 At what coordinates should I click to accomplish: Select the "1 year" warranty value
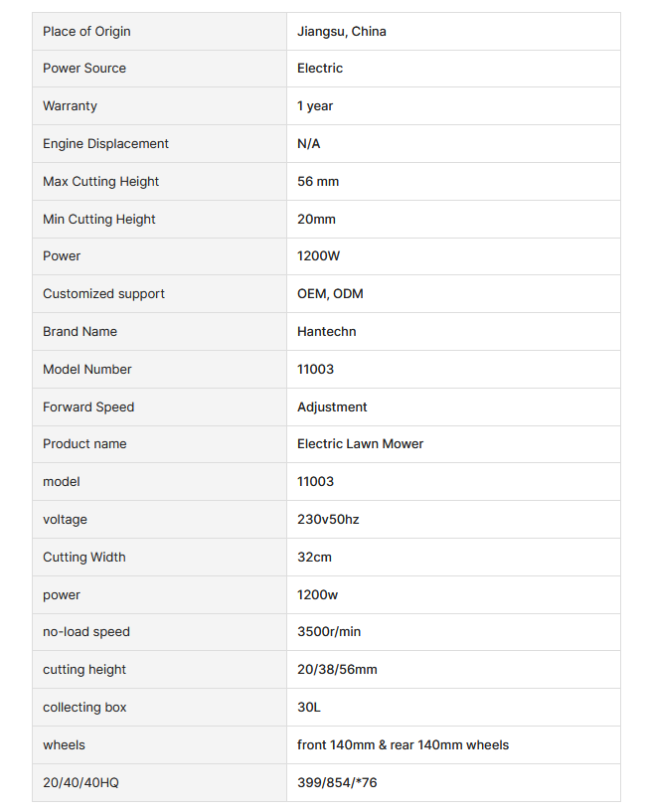(x=315, y=106)
